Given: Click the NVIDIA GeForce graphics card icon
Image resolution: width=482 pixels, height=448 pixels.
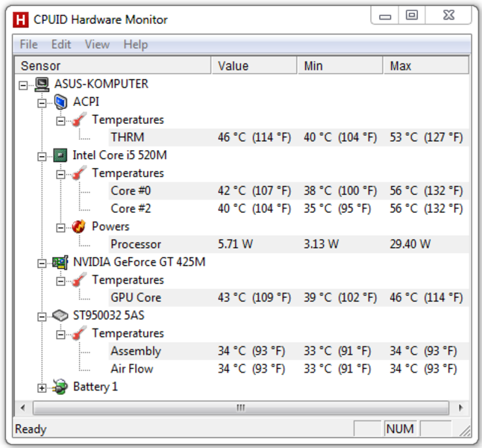Looking at the screenshot, I should pos(60,263).
